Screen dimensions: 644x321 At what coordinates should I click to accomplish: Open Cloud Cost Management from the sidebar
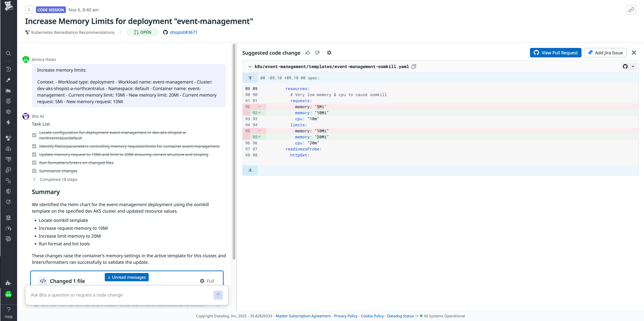click(x=9, y=149)
